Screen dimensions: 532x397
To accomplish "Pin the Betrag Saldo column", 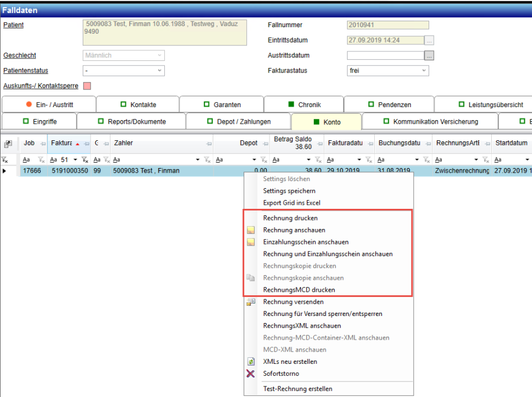I will [320, 144].
